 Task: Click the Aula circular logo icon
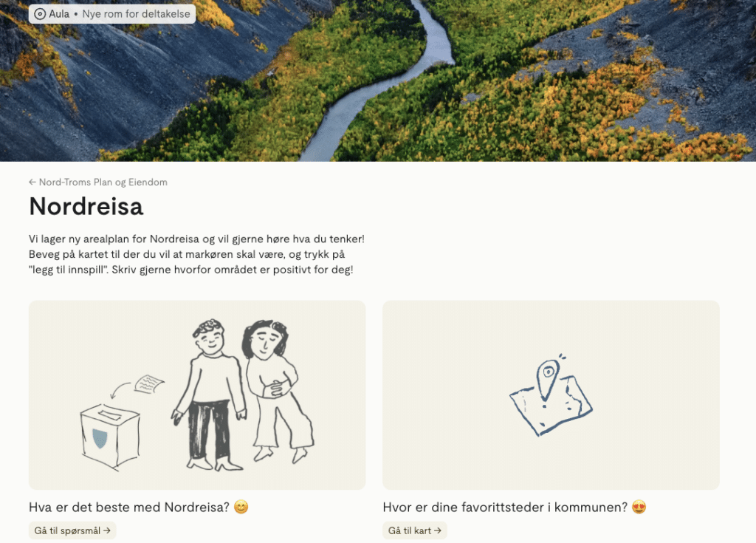[x=40, y=14]
